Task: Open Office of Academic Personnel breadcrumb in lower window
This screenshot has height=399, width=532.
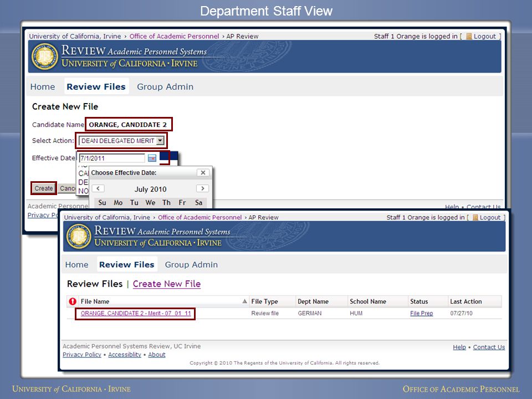Action: (199, 217)
